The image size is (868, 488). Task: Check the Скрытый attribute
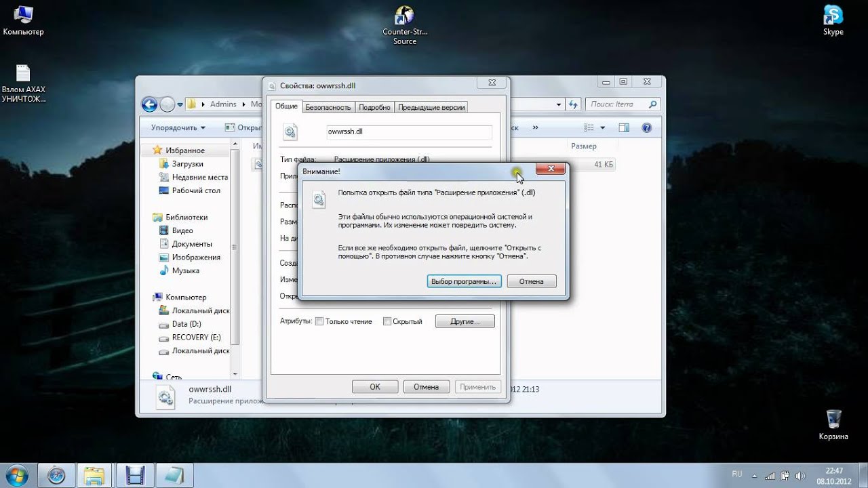pyautogui.click(x=387, y=321)
